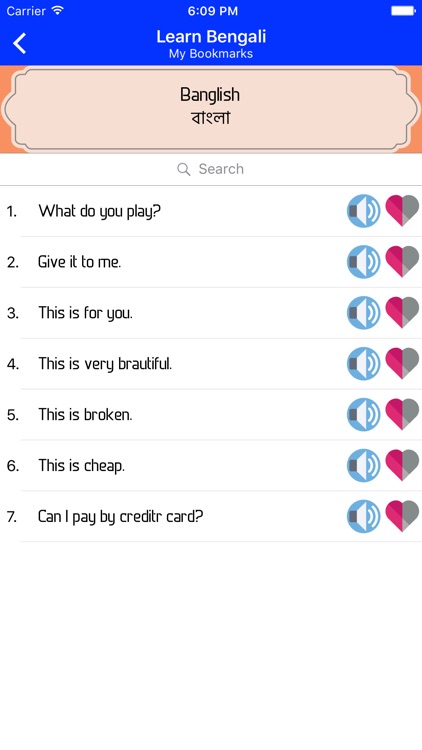The width and height of the screenshot is (422, 750).
Task: Remove bookmark heart from "What do you play?"
Action: pyautogui.click(x=402, y=211)
